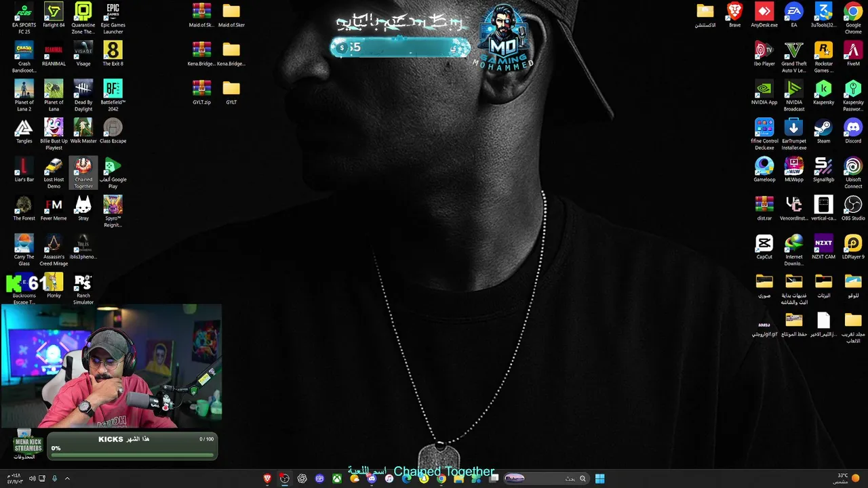Open the EA SPORTS FC 25 shortcut

tap(24, 18)
